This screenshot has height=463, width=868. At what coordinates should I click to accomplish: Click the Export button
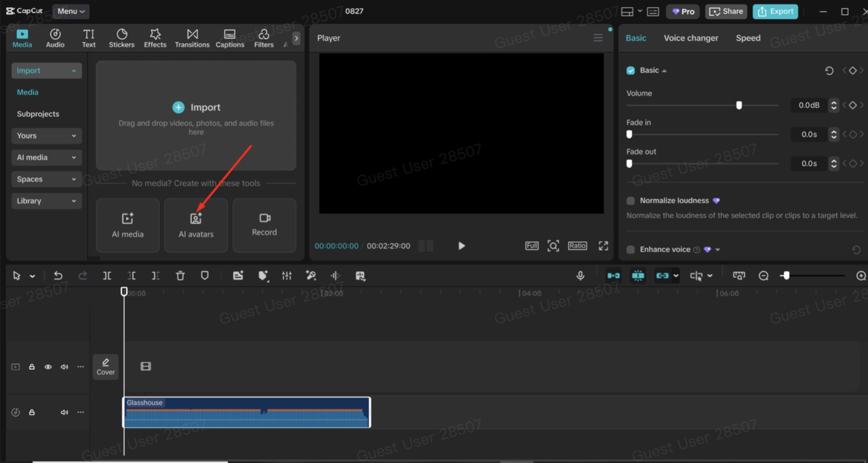[775, 11]
